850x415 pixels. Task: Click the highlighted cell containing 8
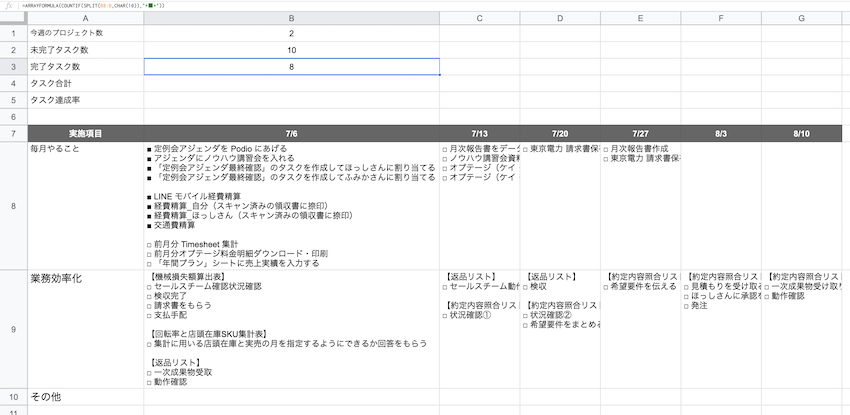291,66
